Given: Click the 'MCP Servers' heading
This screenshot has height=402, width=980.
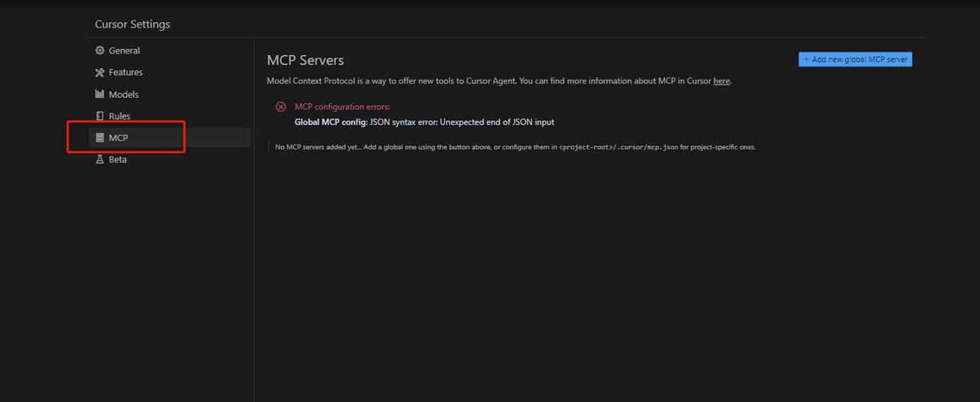Looking at the screenshot, I should (x=305, y=60).
